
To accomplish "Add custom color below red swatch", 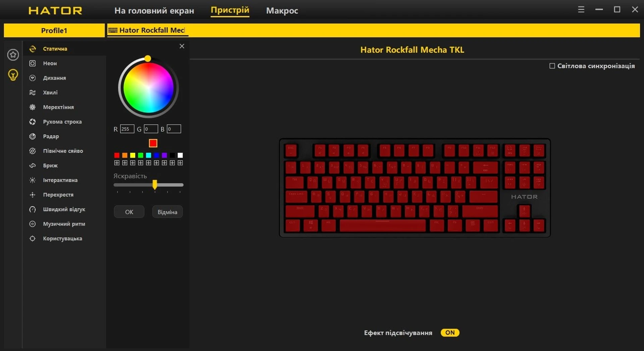I will (117, 163).
